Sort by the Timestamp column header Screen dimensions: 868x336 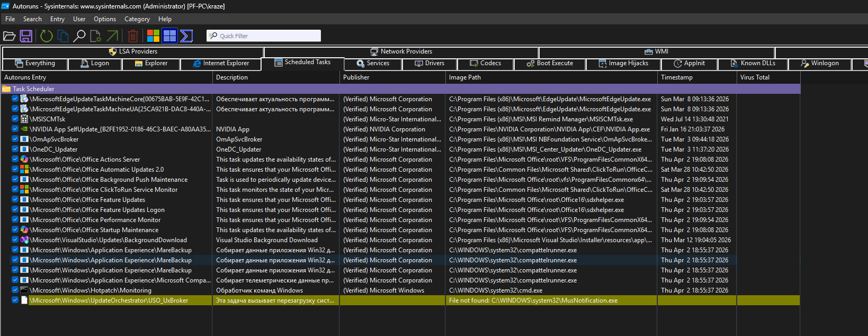[697, 77]
